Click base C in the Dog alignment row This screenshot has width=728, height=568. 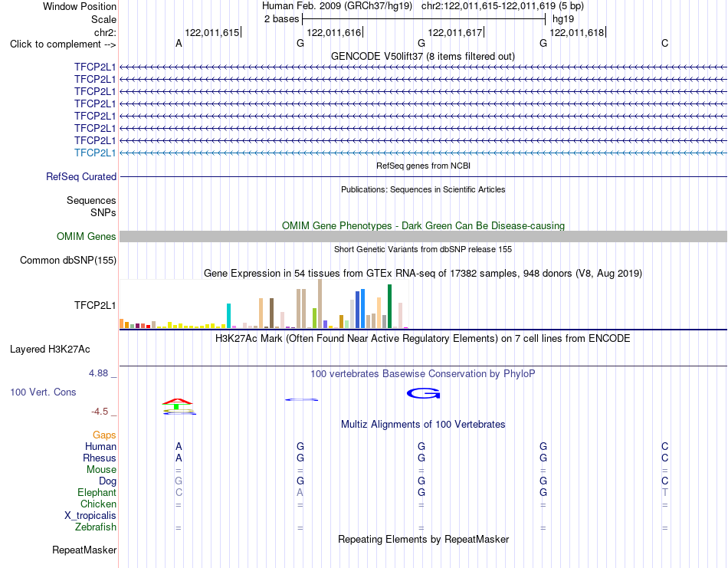click(665, 481)
